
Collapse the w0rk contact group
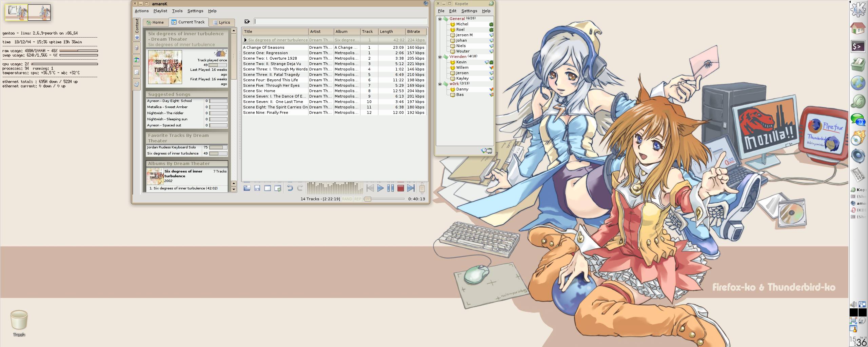[x=440, y=84]
